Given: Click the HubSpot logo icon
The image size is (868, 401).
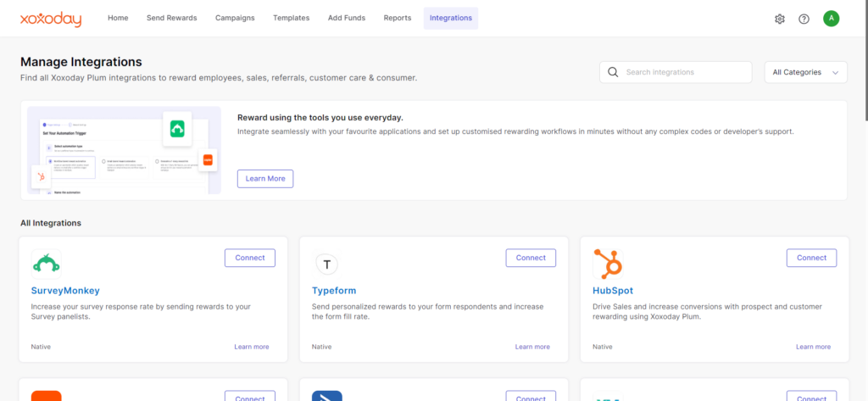Looking at the screenshot, I should [x=608, y=265].
